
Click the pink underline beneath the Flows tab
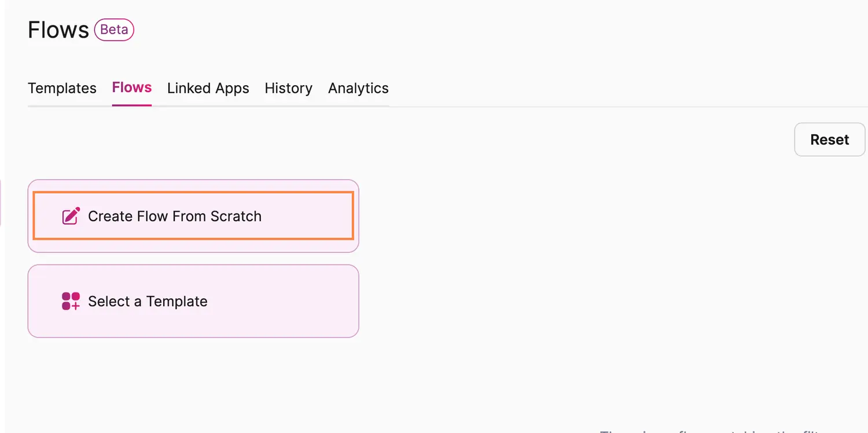[x=132, y=105]
